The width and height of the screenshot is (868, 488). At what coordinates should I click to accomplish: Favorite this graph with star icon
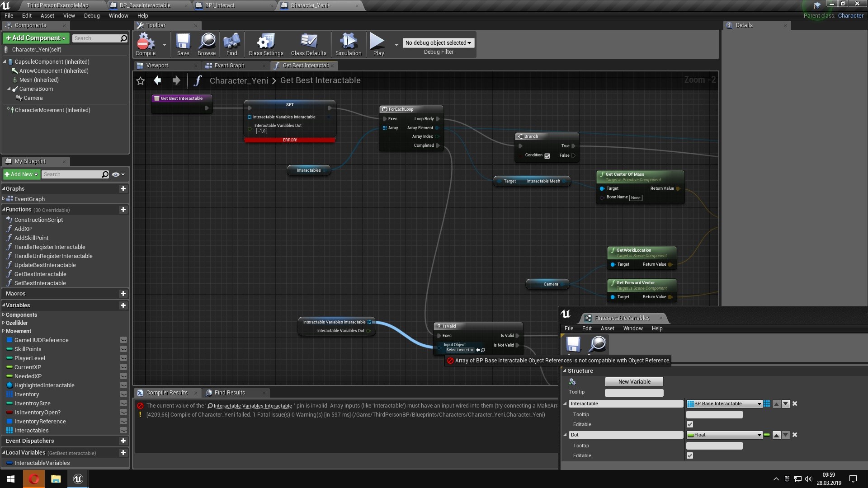[140, 81]
